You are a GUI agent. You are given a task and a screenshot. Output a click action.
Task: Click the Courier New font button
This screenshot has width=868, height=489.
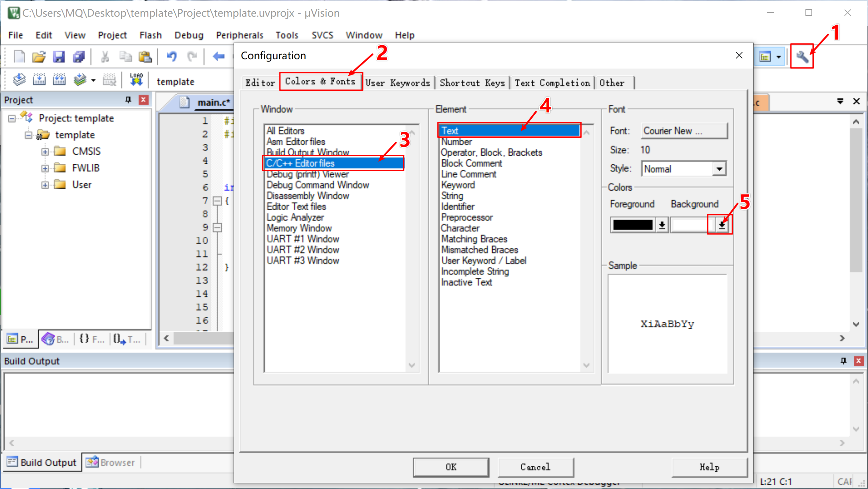point(684,131)
